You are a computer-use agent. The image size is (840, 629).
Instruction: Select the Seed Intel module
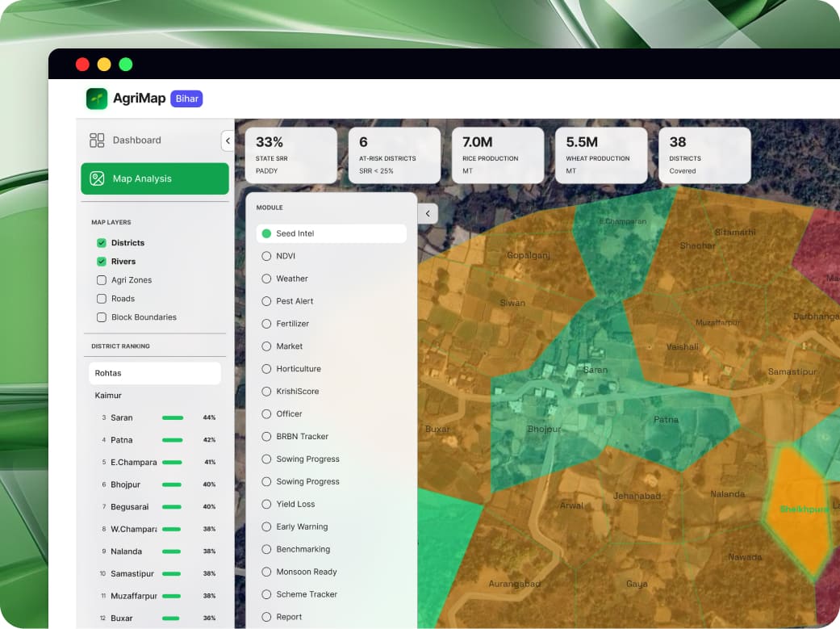pos(331,234)
